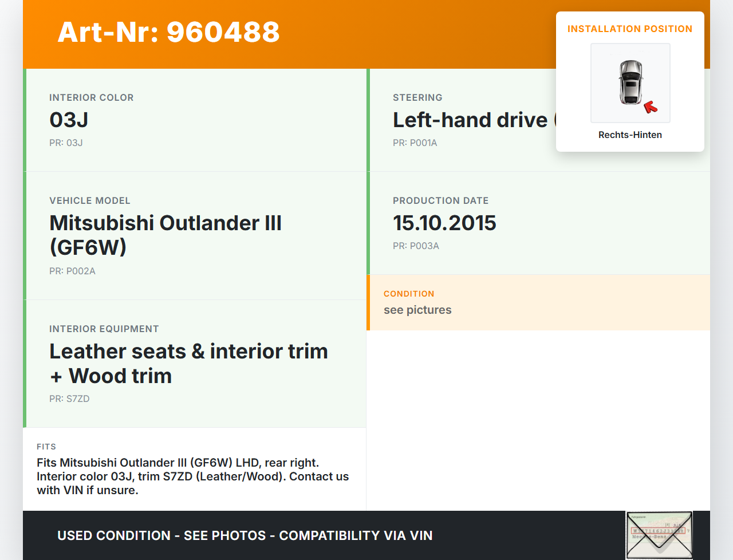The image size is (733, 560).
Task: Open the VIN envelope document icon
Action: click(659, 534)
